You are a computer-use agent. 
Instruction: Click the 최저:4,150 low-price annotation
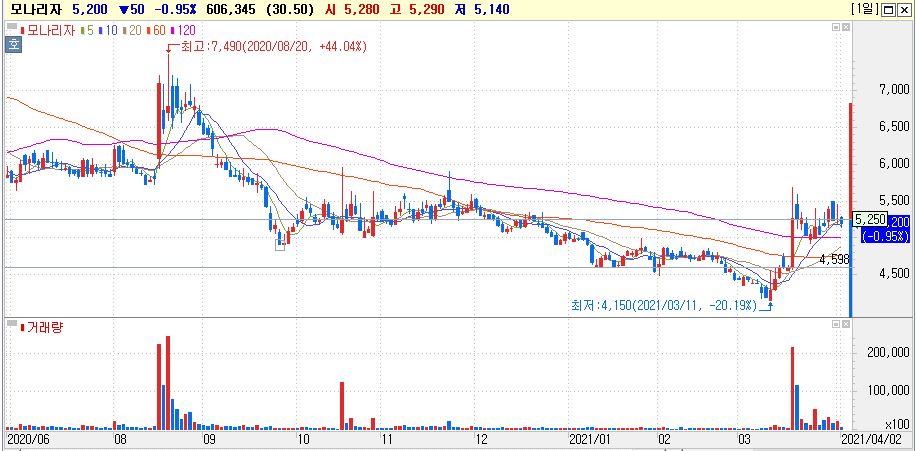tap(663, 305)
